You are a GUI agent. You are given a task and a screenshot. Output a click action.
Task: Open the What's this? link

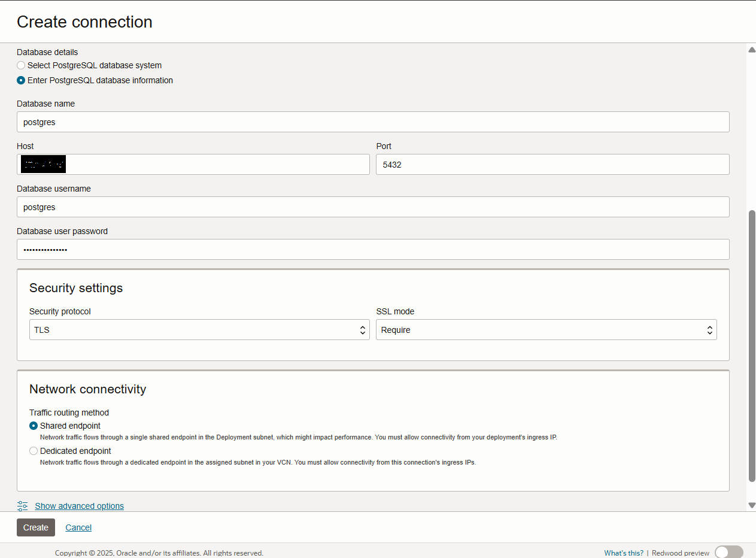[x=623, y=553]
